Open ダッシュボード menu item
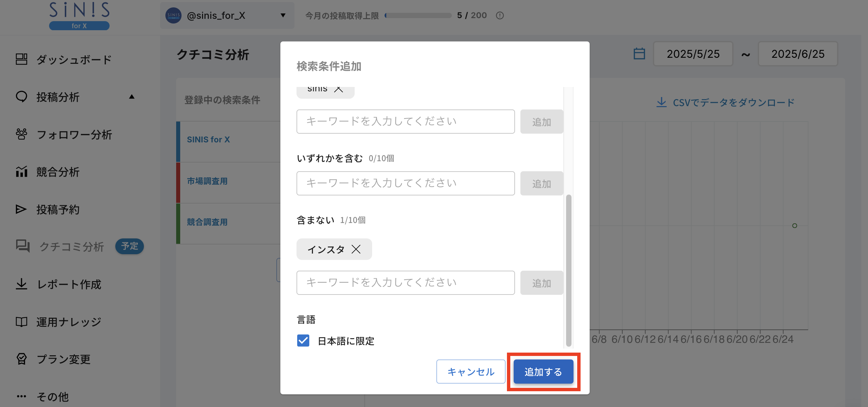Image resolution: width=868 pixels, height=407 pixels. tap(74, 59)
